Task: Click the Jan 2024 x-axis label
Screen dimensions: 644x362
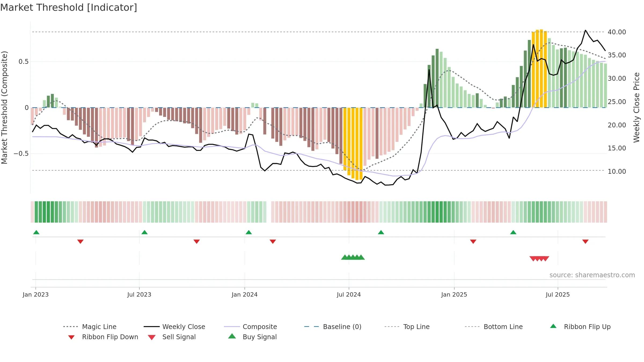Action: pos(245,295)
